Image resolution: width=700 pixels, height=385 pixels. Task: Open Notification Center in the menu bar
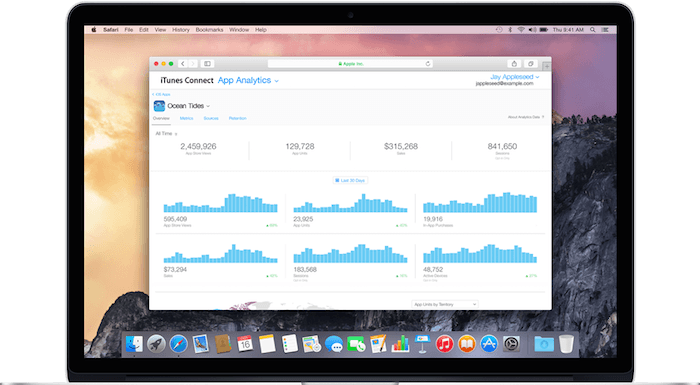pyautogui.click(x=605, y=30)
